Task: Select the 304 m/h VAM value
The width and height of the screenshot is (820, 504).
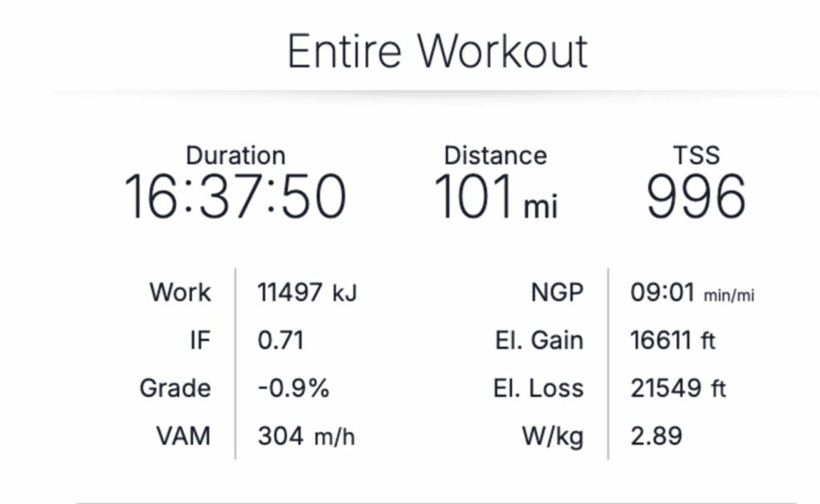Action: pyautogui.click(x=306, y=436)
